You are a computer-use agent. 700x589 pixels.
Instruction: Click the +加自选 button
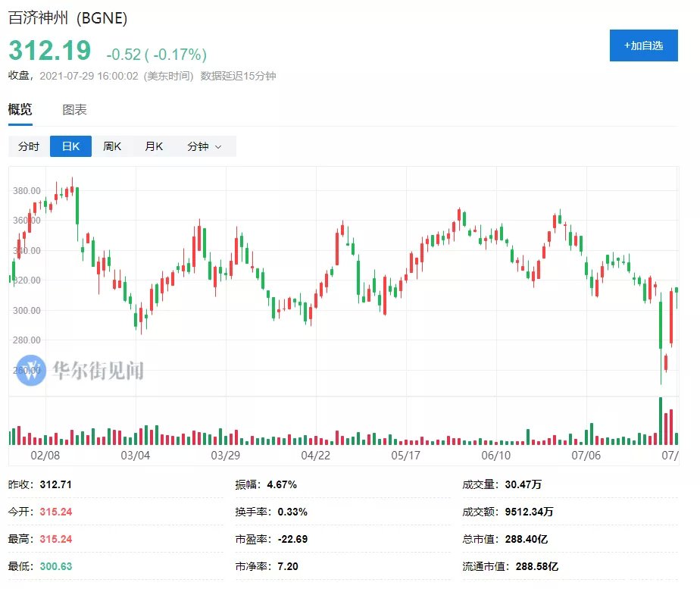pyautogui.click(x=643, y=45)
